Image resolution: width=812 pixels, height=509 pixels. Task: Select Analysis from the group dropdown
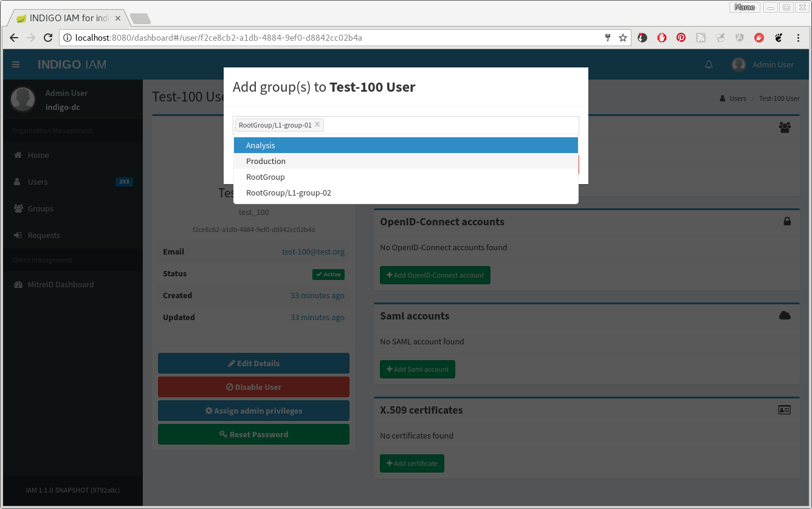pyautogui.click(x=405, y=145)
